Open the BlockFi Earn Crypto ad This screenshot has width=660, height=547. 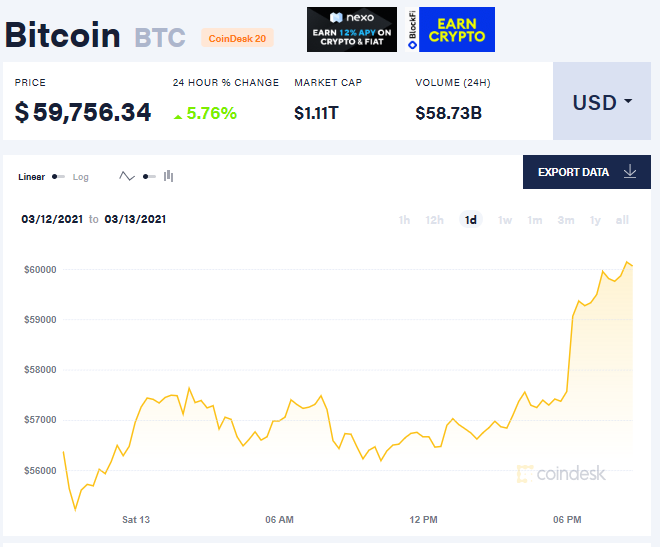pos(451,30)
